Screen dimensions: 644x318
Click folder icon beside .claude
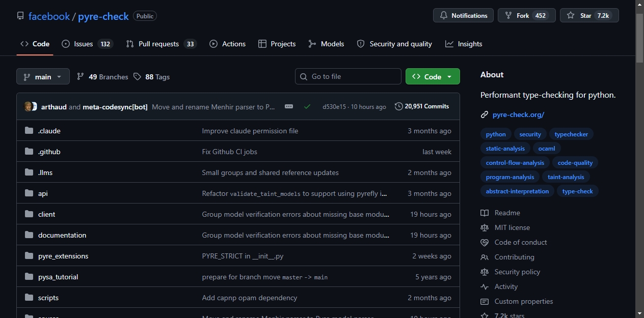[x=29, y=131]
